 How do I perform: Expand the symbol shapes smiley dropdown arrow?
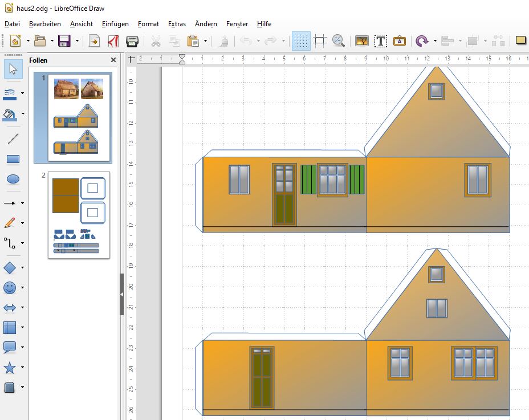pyautogui.click(x=23, y=288)
